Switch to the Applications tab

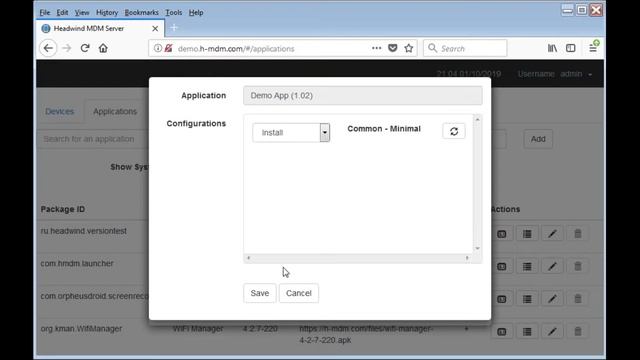(115, 111)
